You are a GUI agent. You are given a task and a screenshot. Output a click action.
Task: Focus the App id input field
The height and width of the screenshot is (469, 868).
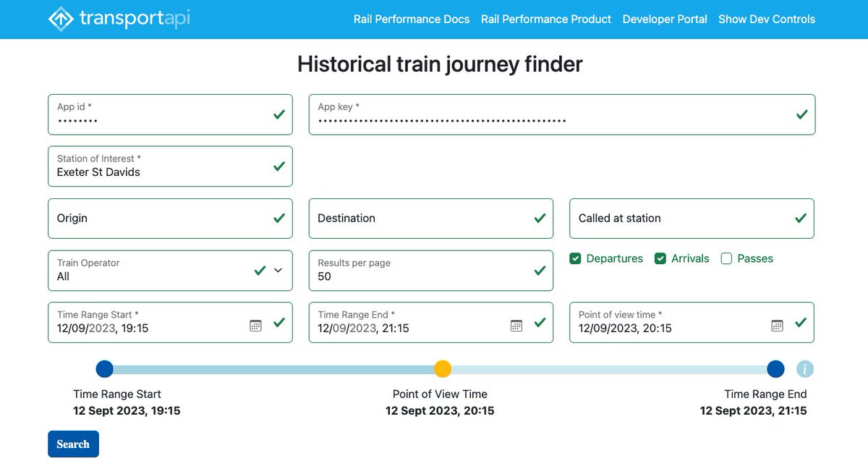click(x=170, y=114)
